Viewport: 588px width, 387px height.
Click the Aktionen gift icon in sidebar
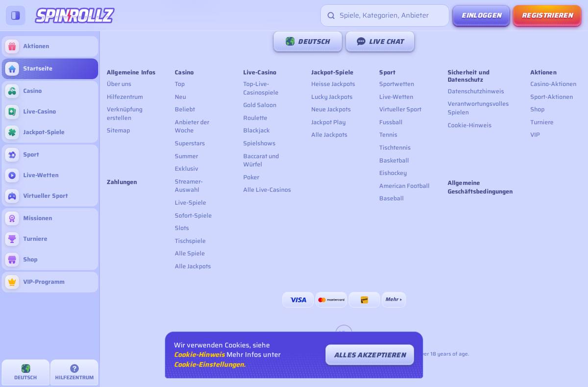(12, 46)
